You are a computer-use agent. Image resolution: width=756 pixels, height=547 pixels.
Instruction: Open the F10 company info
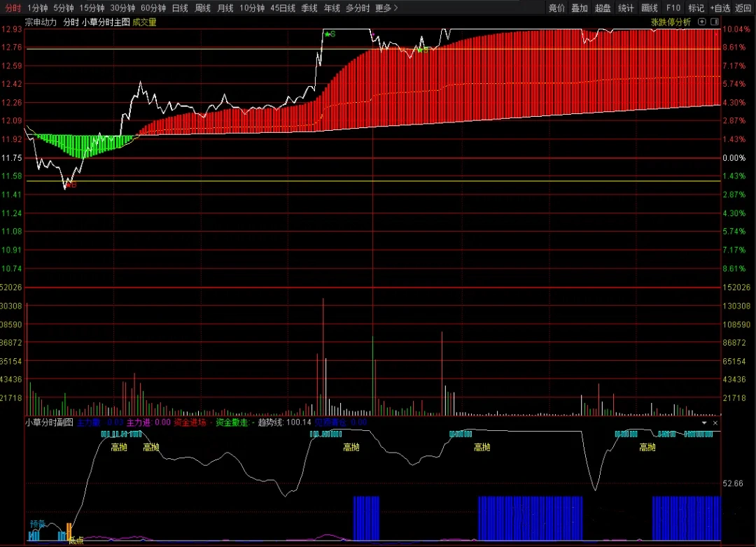pyautogui.click(x=673, y=8)
